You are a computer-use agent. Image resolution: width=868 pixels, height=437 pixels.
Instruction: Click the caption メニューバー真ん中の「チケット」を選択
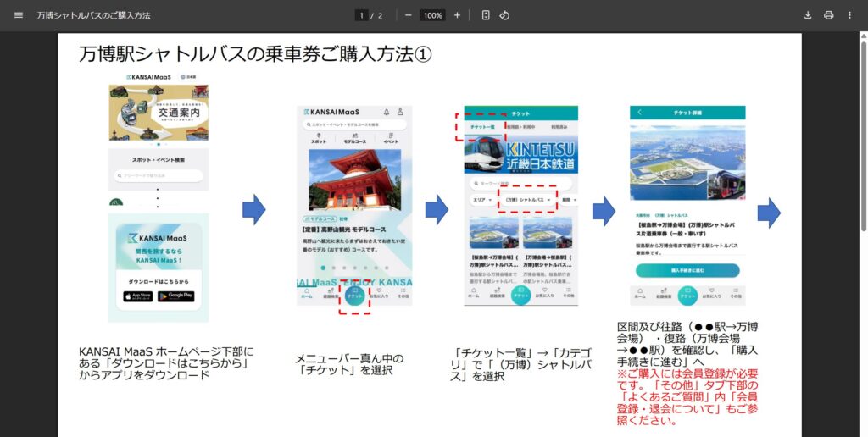point(349,364)
